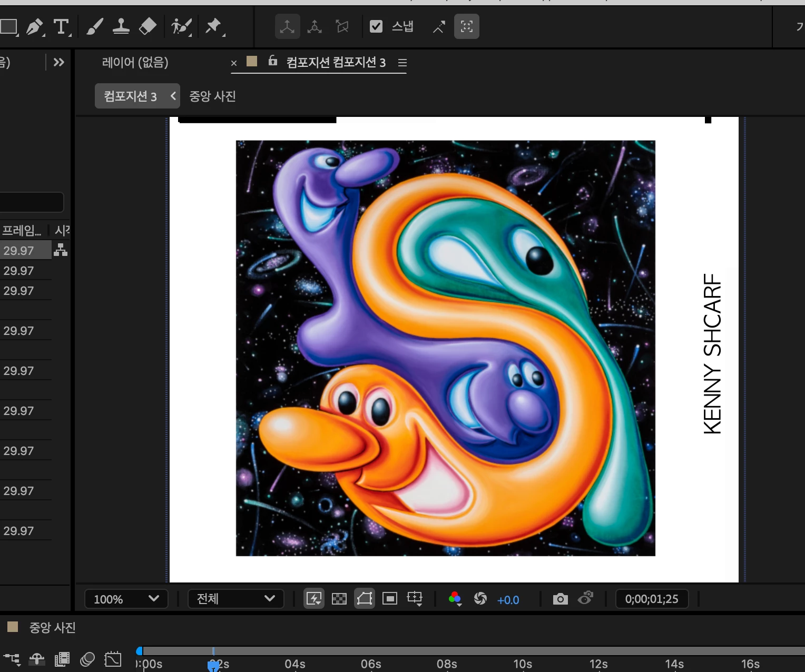Toggle Region of Interest
The height and width of the screenshot is (672, 805).
click(390, 599)
